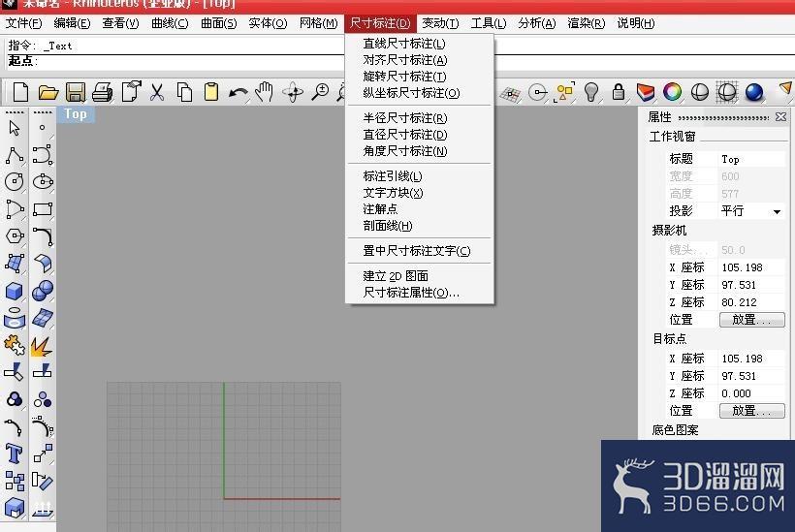The height and width of the screenshot is (532, 795).
Task: Select the Polygon tool
Action: click(x=15, y=236)
